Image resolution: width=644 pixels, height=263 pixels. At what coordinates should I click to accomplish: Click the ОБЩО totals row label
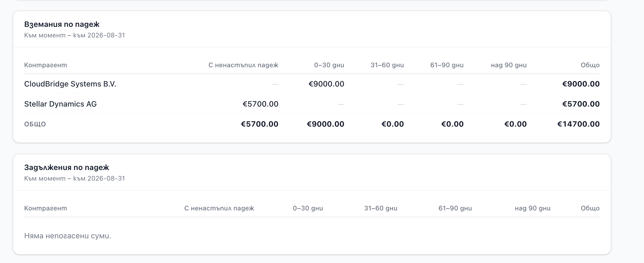35,124
